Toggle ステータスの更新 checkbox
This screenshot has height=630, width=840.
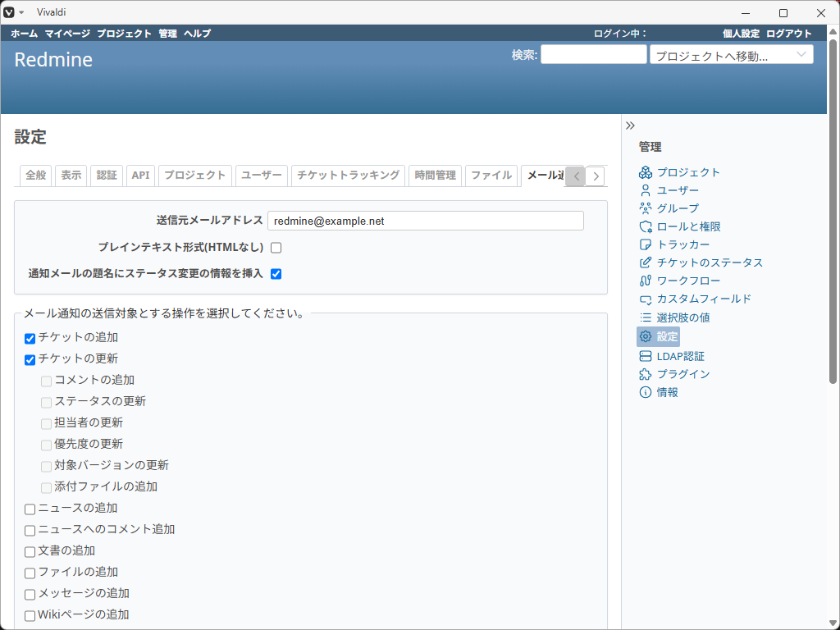point(46,402)
